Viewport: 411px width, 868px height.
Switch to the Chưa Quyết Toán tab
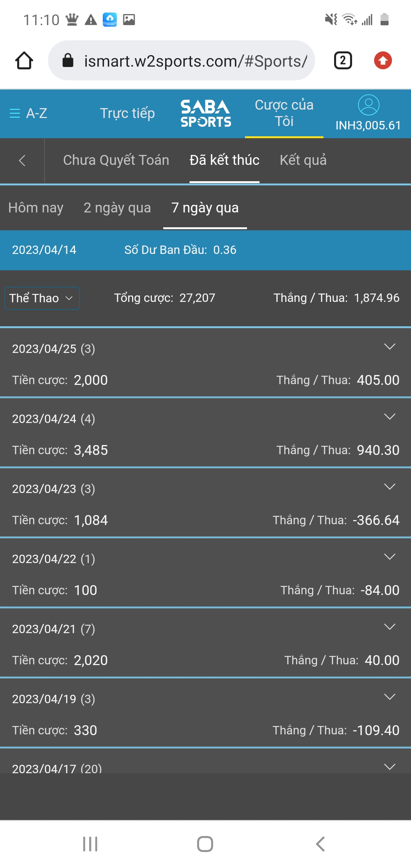[116, 160]
